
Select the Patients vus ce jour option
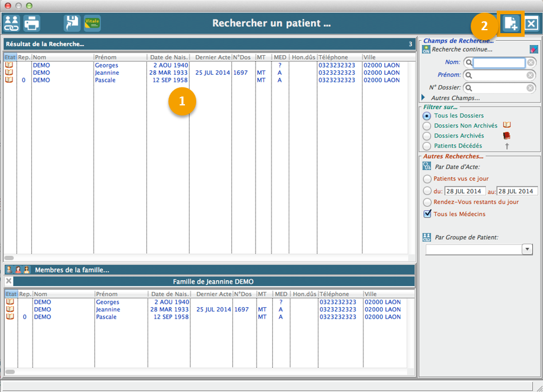pos(427,179)
